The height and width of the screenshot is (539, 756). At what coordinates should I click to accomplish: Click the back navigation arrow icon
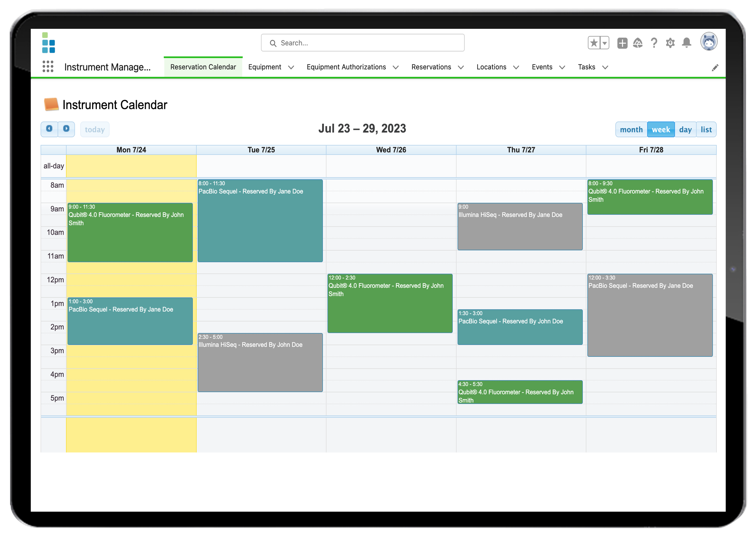tap(49, 129)
